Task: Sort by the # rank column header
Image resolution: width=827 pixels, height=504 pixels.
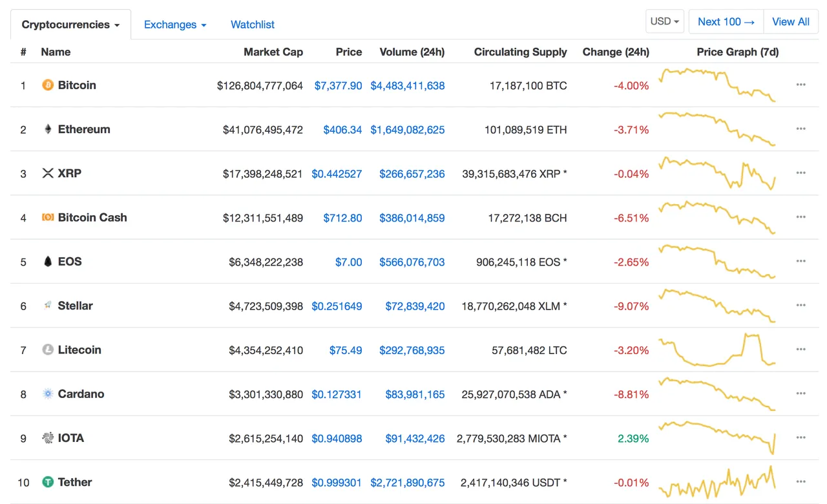Action: pos(23,52)
